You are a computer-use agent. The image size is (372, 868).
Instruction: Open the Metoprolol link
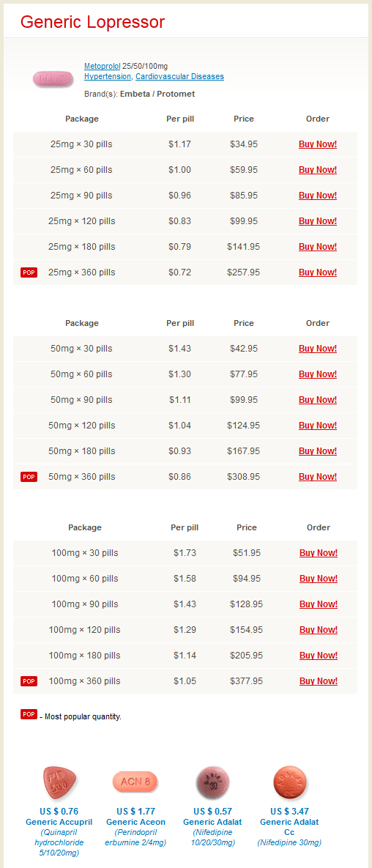click(x=103, y=67)
